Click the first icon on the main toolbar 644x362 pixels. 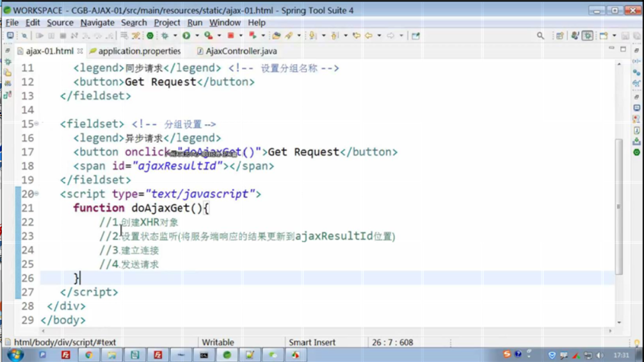[x=10, y=36]
